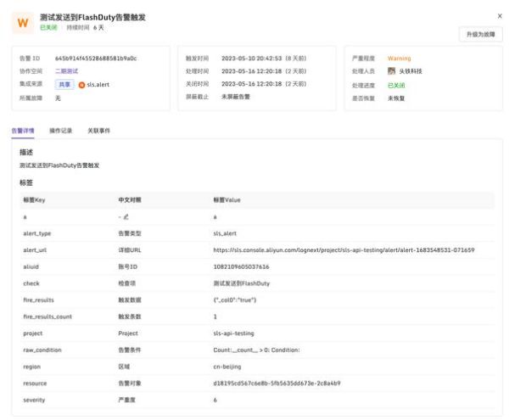Click the Warning severity label
The height and width of the screenshot is (420, 509).
[399, 59]
